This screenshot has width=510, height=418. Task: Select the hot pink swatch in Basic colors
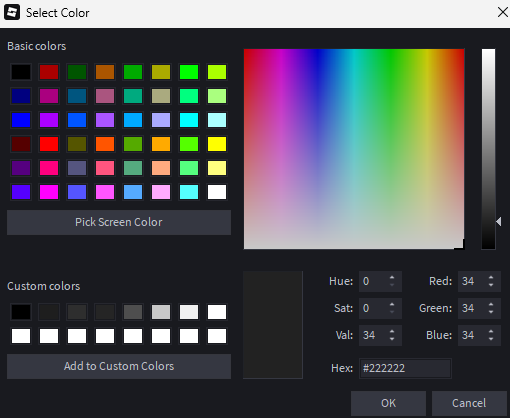tap(49, 168)
